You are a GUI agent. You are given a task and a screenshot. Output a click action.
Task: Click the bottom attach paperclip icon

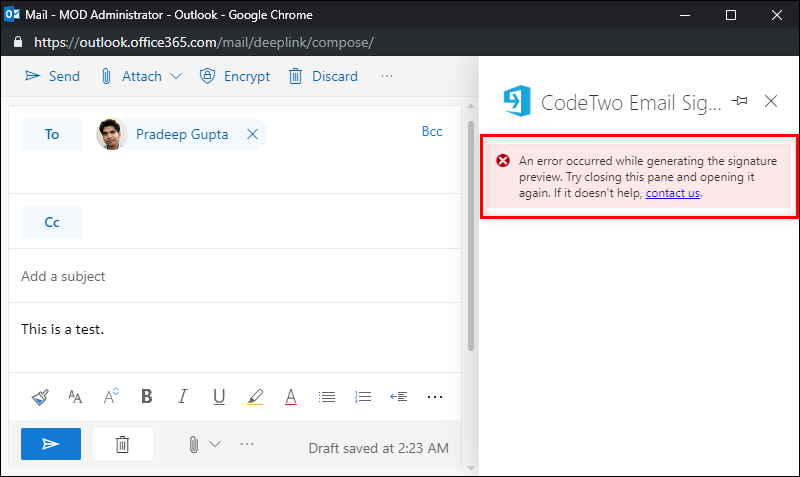click(x=194, y=444)
